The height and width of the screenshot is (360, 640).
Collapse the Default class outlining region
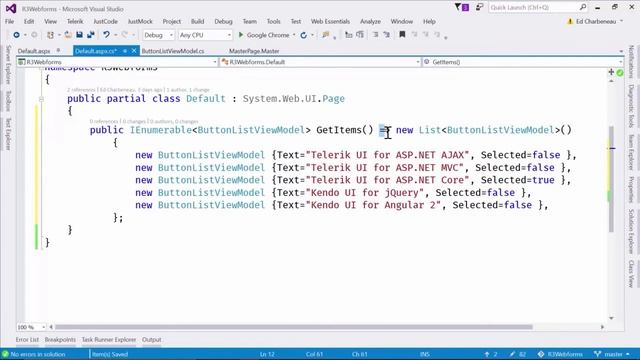coord(41,99)
